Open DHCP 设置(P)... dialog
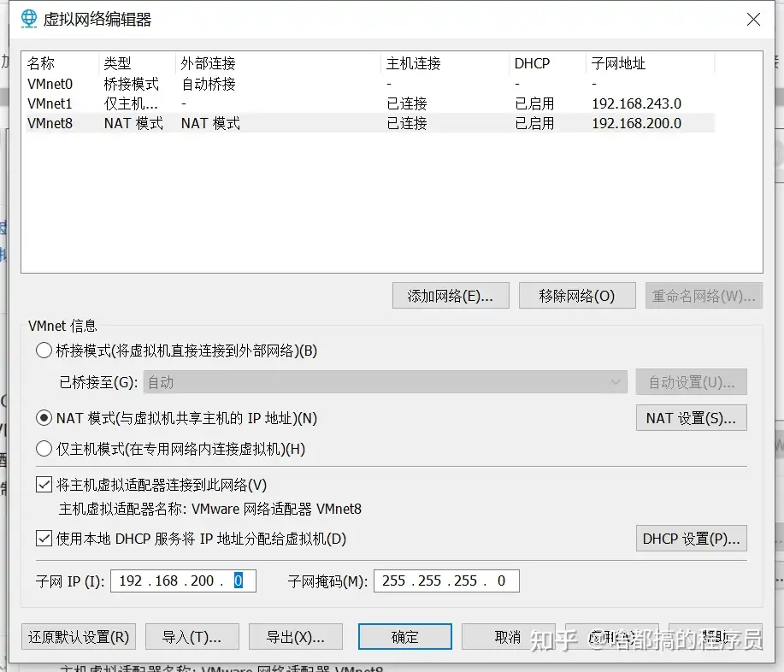This screenshot has width=784, height=672. tap(692, 539)
